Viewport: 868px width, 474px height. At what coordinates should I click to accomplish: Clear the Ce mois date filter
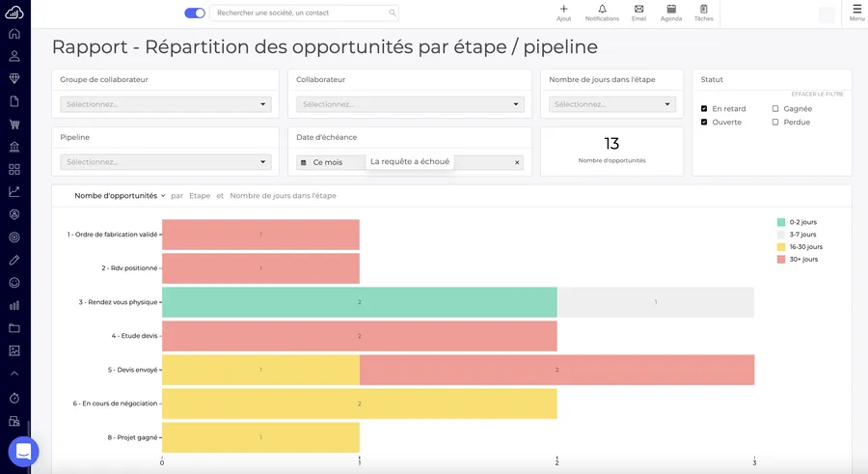pos(517,162)
